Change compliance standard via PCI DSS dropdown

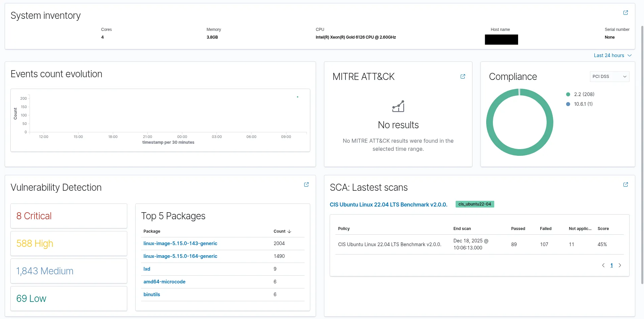click(x=609, y=77)
